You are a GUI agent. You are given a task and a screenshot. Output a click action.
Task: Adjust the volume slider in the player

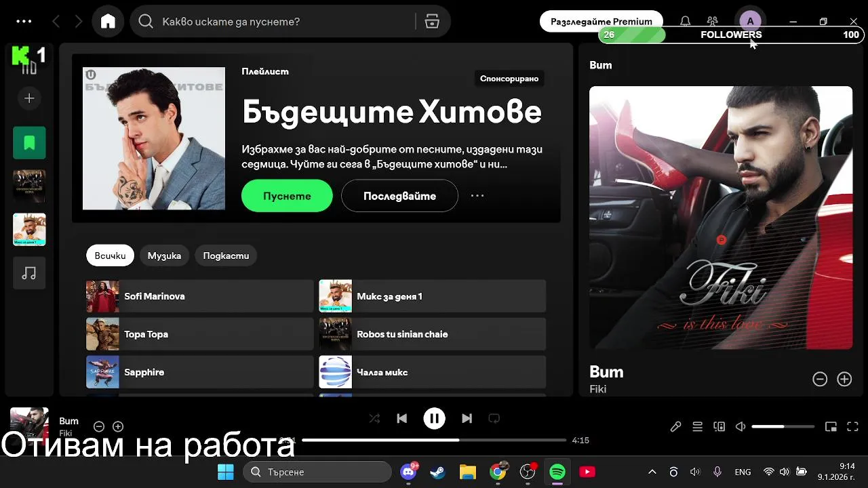pyautogui.click(x=783, y=426)
